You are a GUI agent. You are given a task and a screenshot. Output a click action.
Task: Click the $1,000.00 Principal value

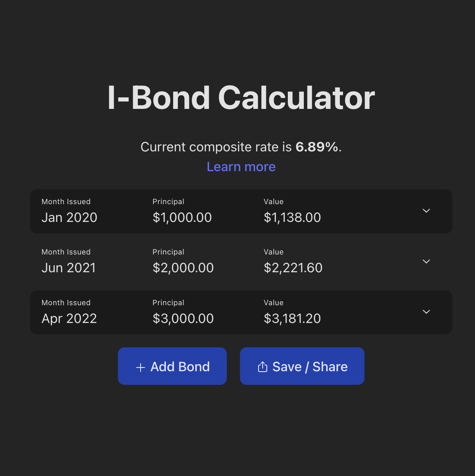point(182,217)
